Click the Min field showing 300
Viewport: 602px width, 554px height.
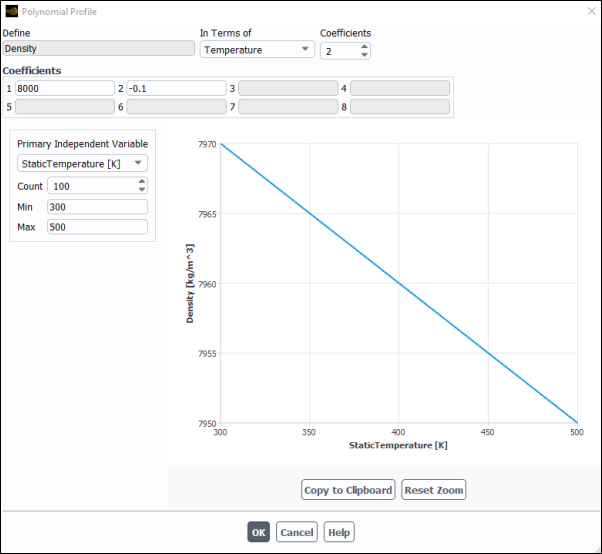pyautogui.click(x=97, y=207)
